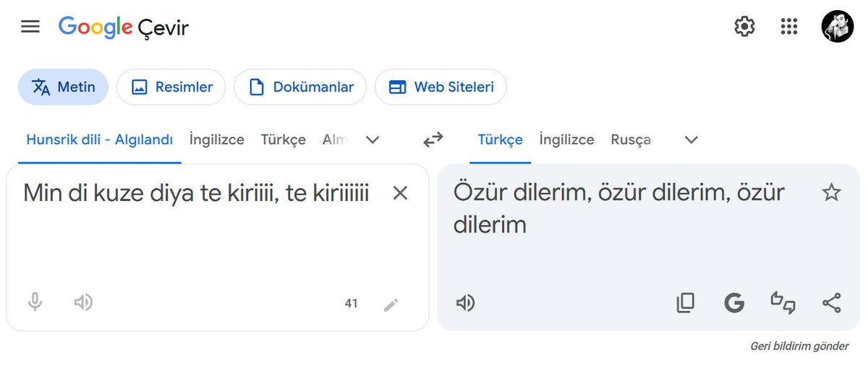Screen dimensions: 868x379
Task: Open the hamburger main menu
Action: click(x=30, y=27)
